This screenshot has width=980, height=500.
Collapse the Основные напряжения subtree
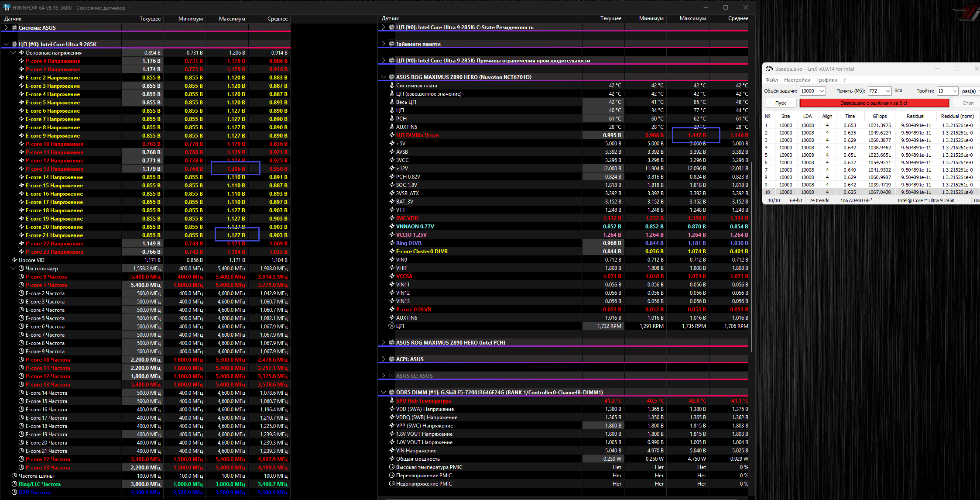pos(13,53)
